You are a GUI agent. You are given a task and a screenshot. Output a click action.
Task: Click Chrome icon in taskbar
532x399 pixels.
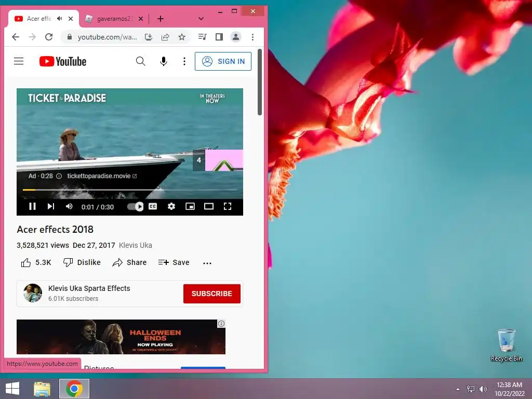pyautogui.click(x=74, y=389)
